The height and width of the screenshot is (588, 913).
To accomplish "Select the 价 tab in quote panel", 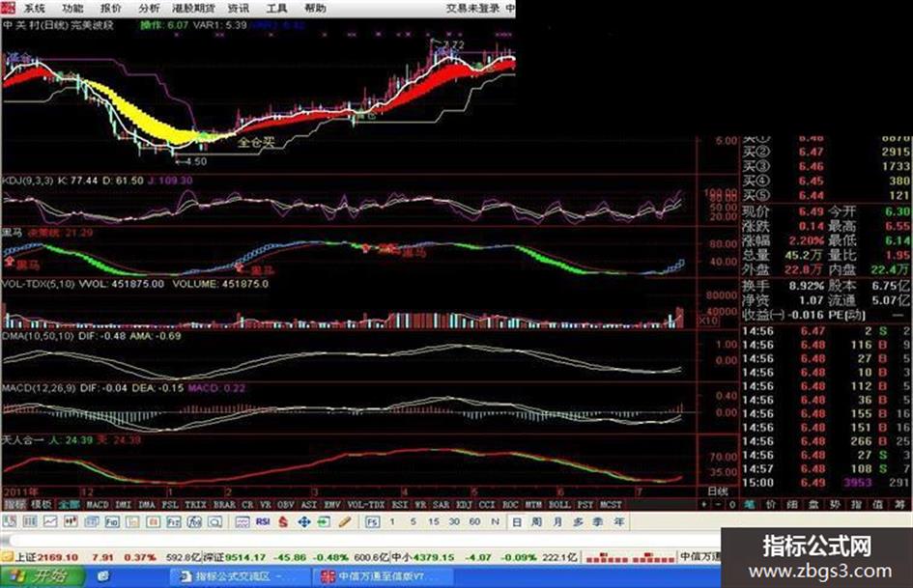I will click(770, 505).
